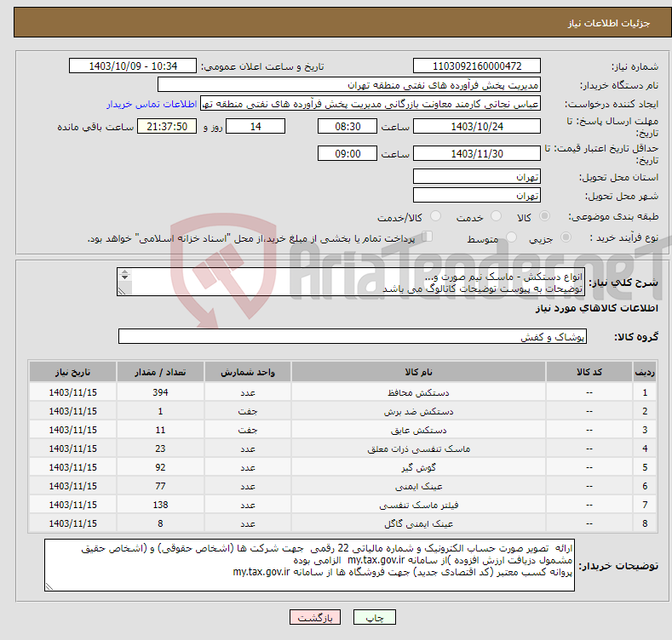Click the description box scroll up arrow
The image size is (672, 640).
[124, 271]
